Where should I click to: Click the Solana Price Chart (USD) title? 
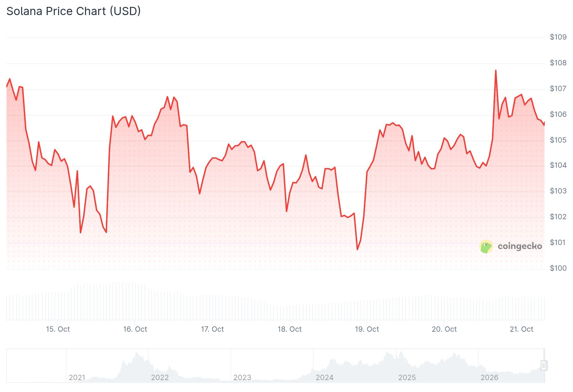[x=74, y=11]
